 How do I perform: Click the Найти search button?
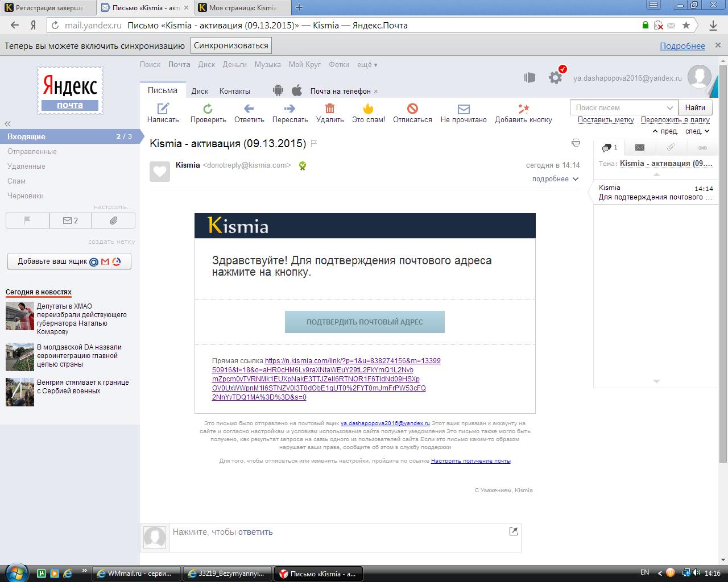pos(695,107)
